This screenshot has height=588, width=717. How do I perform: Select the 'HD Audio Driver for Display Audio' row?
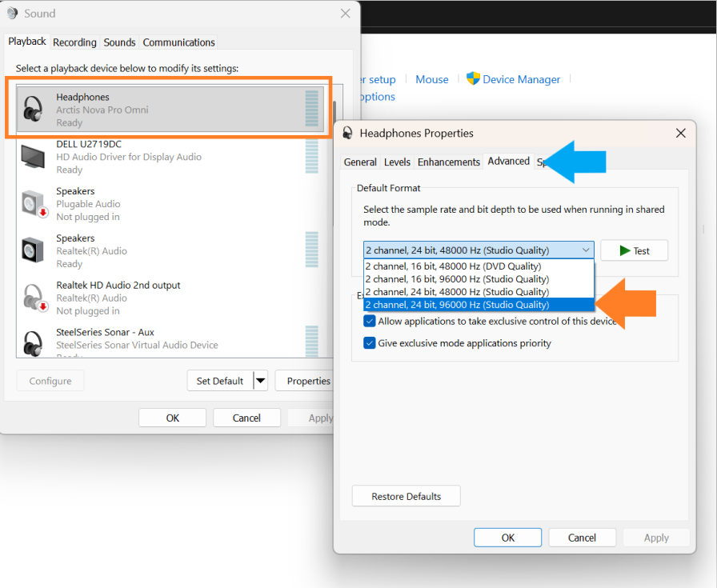(x=170, y=157)
